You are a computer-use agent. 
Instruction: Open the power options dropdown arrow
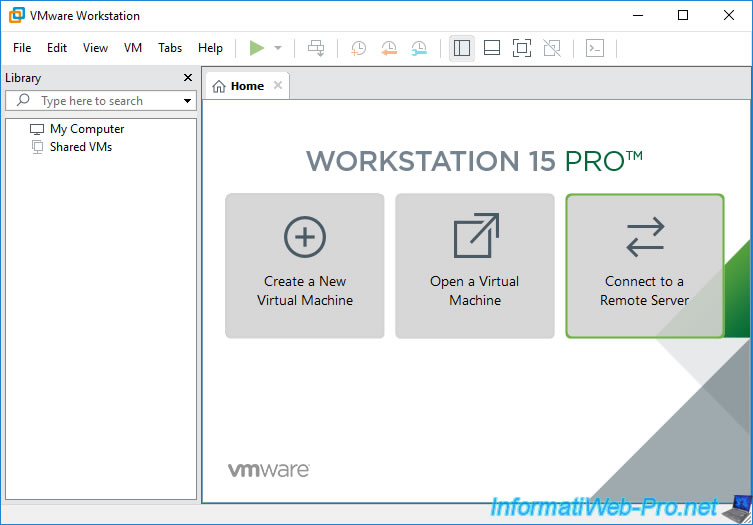tap(278, 48)
